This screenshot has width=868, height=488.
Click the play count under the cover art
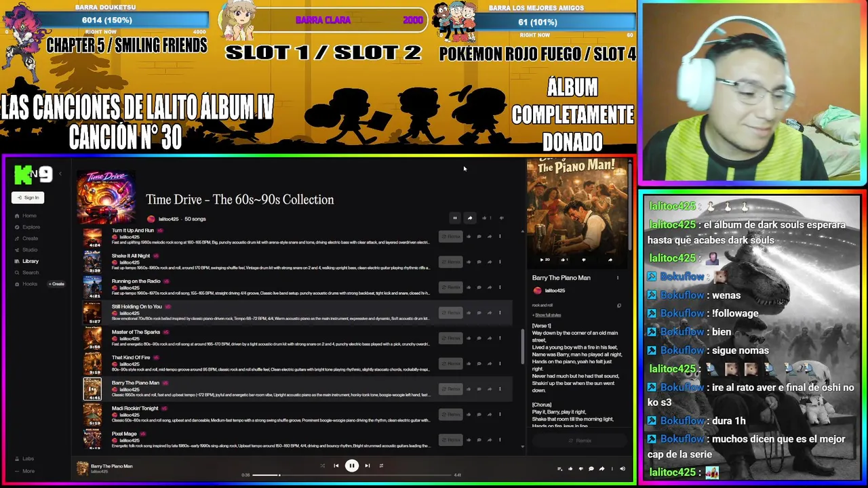tap(545, 260)
